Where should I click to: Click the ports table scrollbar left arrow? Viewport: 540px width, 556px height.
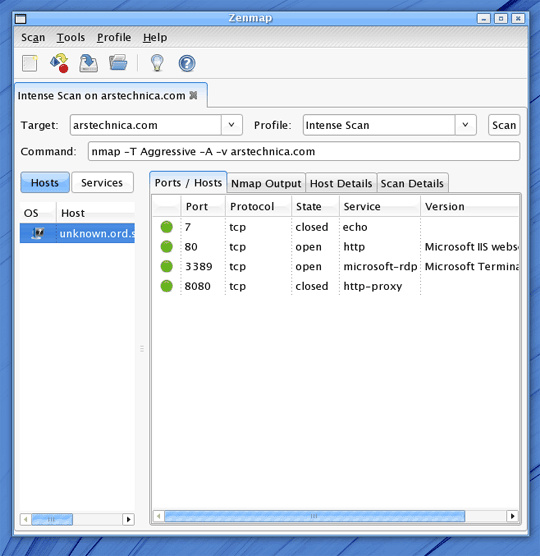[x=158, y=516]
